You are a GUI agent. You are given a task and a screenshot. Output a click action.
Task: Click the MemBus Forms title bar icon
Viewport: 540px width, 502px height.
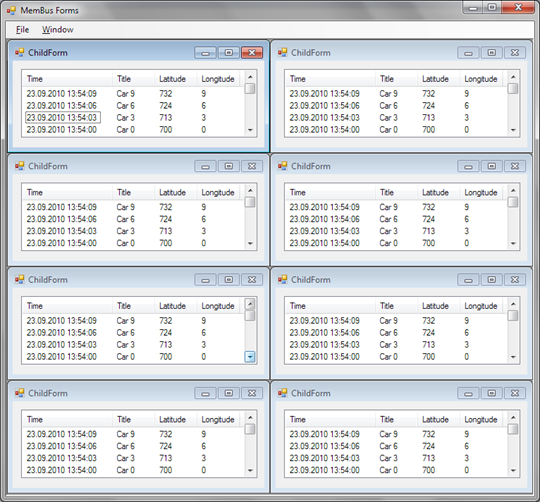click(x=11, y=11)
